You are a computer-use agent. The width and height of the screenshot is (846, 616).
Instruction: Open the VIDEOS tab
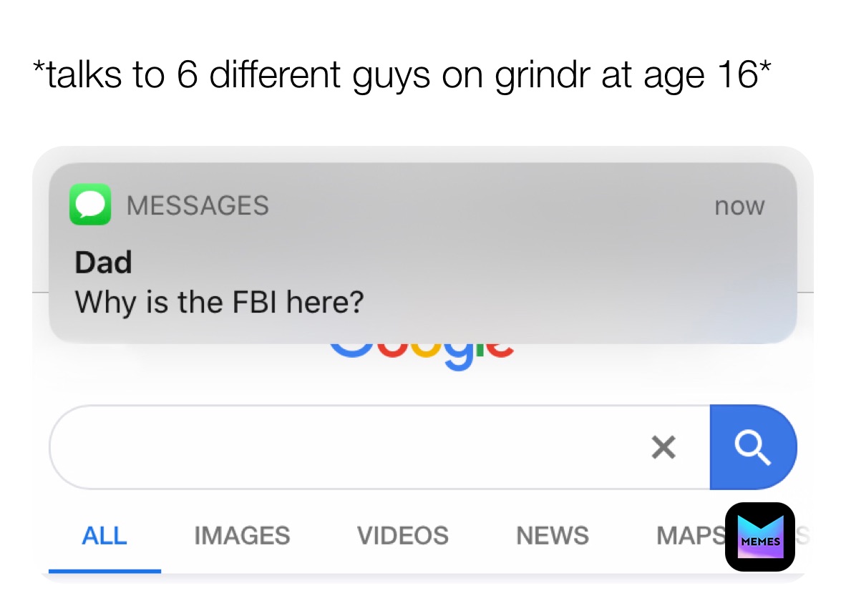coord(402,536)
